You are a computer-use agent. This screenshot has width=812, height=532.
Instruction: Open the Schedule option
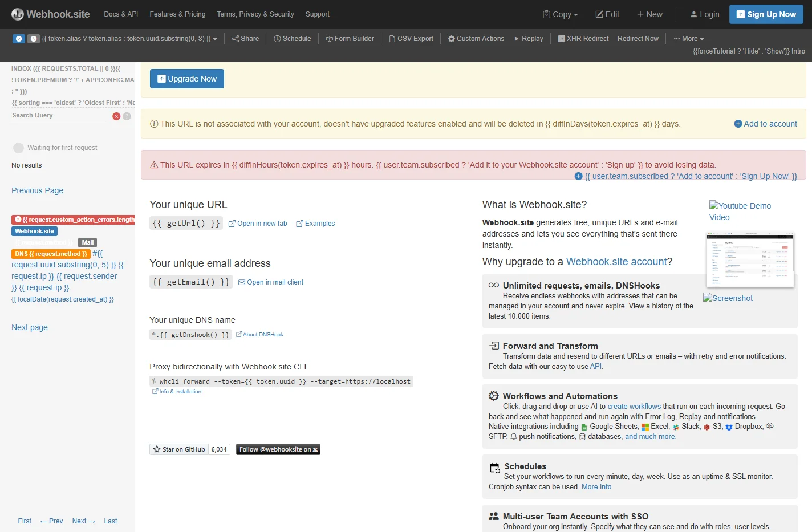293,39
